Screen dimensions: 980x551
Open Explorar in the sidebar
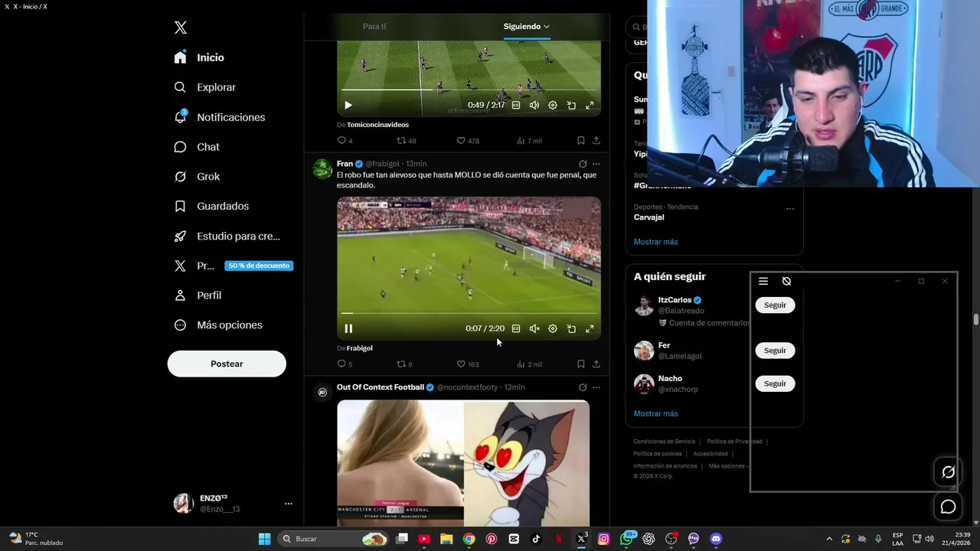204,87
